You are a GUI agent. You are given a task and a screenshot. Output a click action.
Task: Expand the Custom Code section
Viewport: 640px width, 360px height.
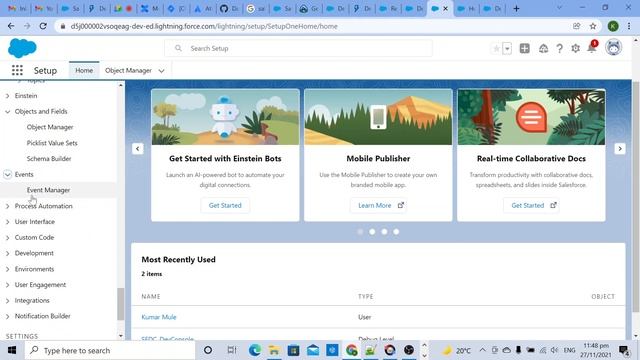click(7, 238)
